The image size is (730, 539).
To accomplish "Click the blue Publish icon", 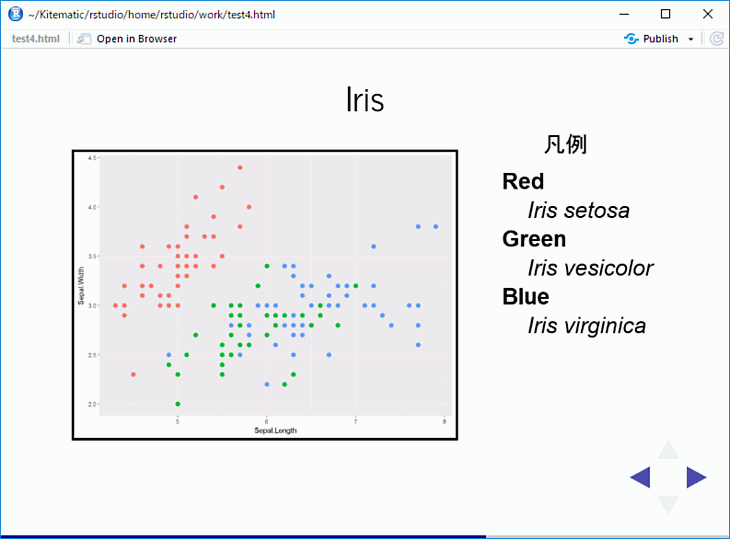I will [x=631, y=39].
